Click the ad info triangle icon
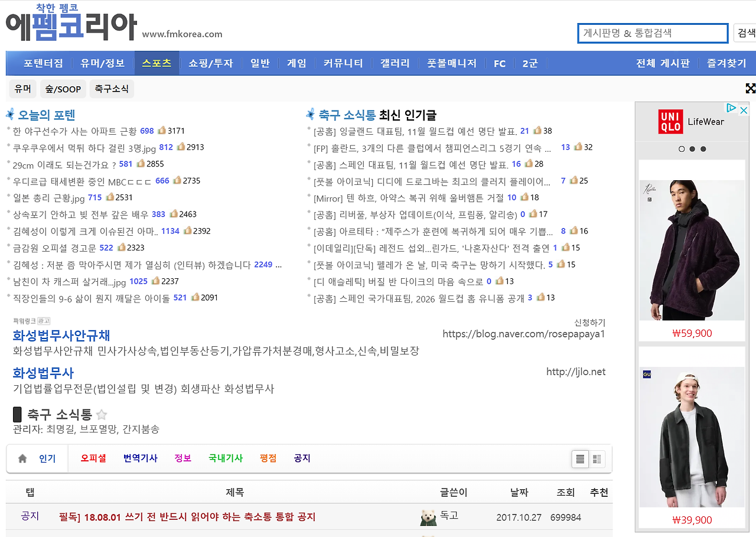This screenshot has width=756, height=537. tap(731, 109)
